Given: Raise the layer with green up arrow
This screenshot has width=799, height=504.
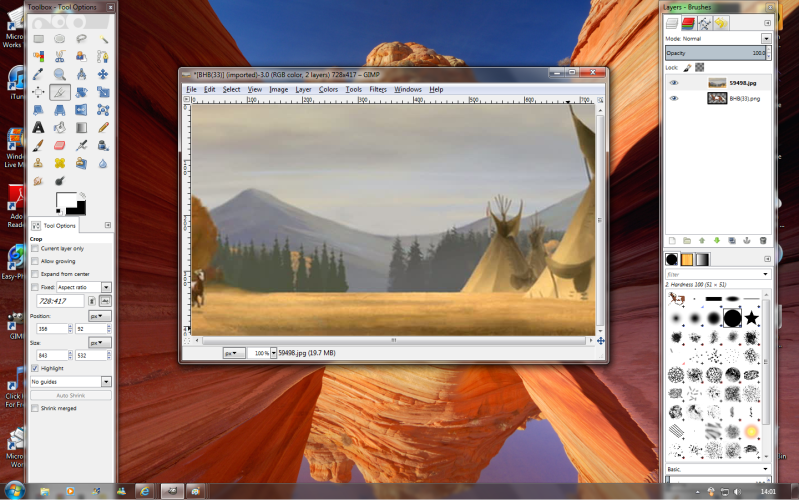Looking at the screenshot, I should click(x=702, y=241).
